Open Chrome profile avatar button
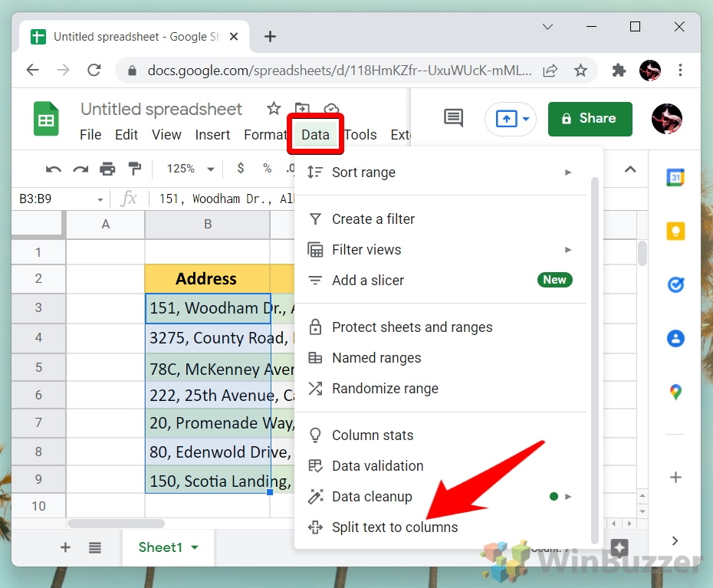Image resolution: width=713 pixels, height=588 pixels. pyautogui.click(x=650, y=70)
